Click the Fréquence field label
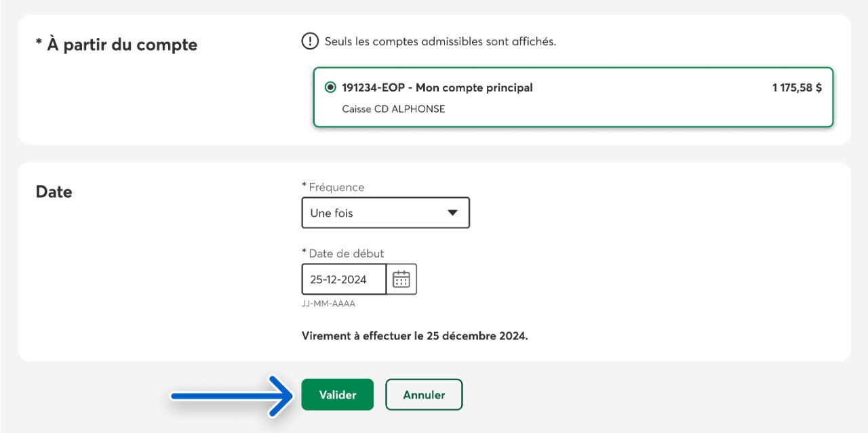The image size is (868, 433). point(333,187)
